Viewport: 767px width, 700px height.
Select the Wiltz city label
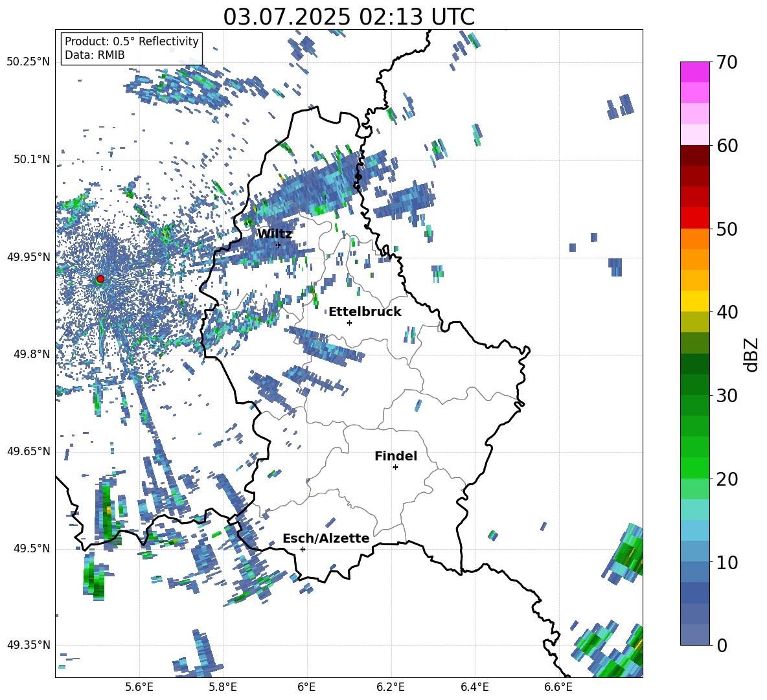(275, 234)
